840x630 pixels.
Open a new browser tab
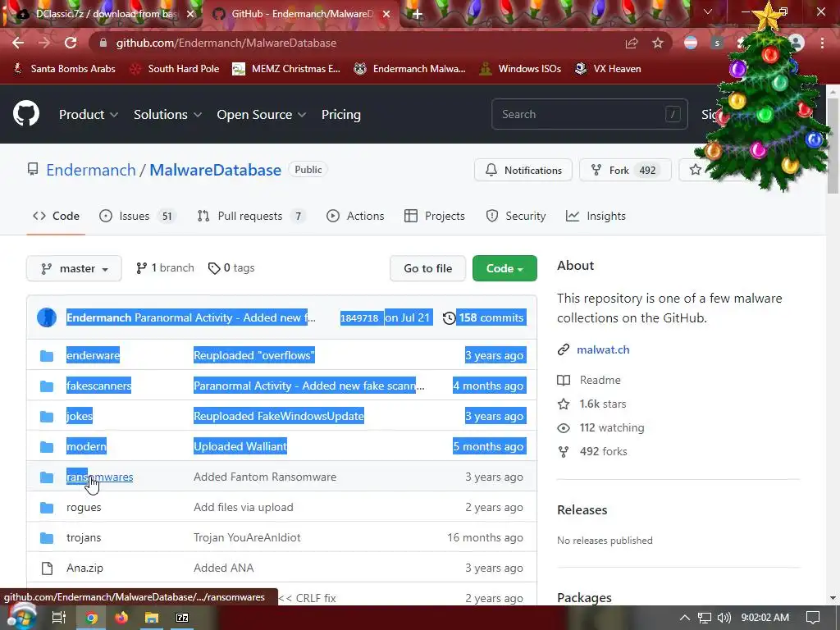click(x=418, y=15)
